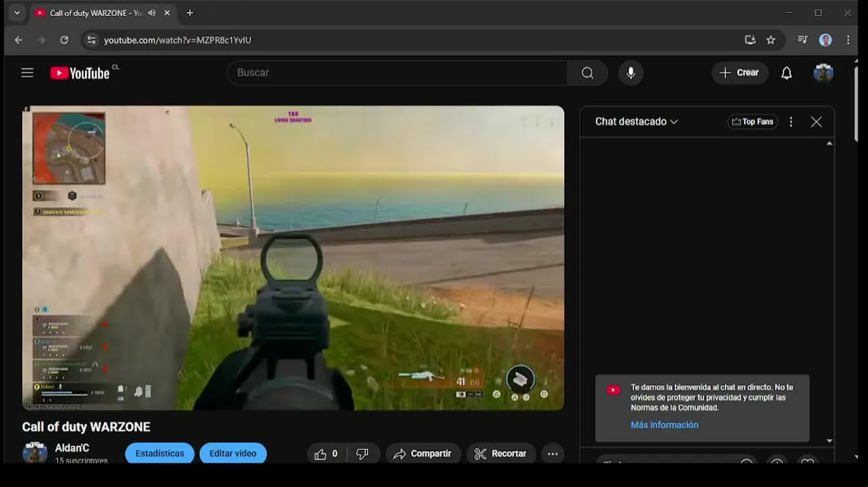Open chat options three-dot menu
The width and height of the screenshot is (868, 487).
tap(791, 122)
